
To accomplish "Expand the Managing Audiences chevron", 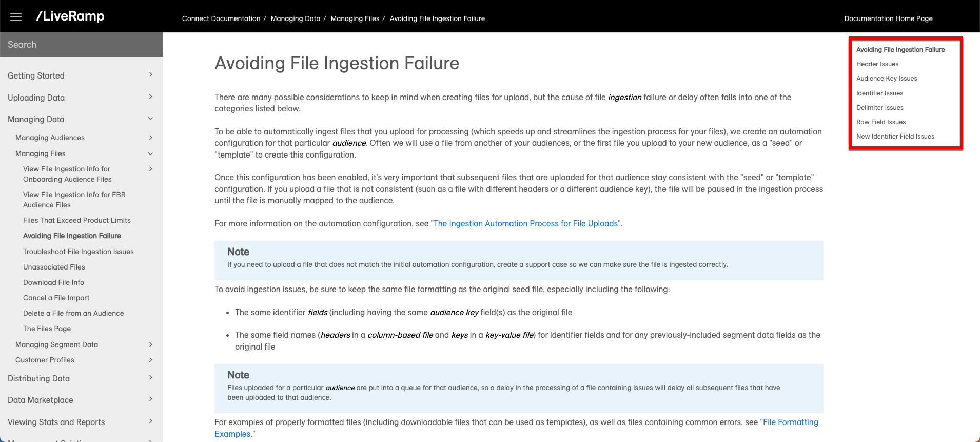I will point(150,138).
